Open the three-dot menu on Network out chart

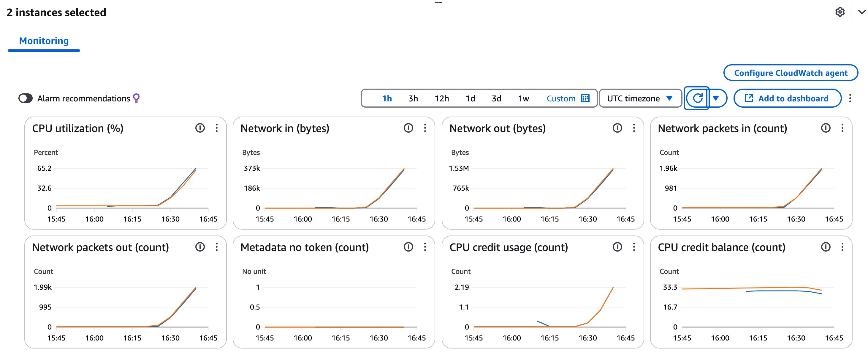point(634,128)
